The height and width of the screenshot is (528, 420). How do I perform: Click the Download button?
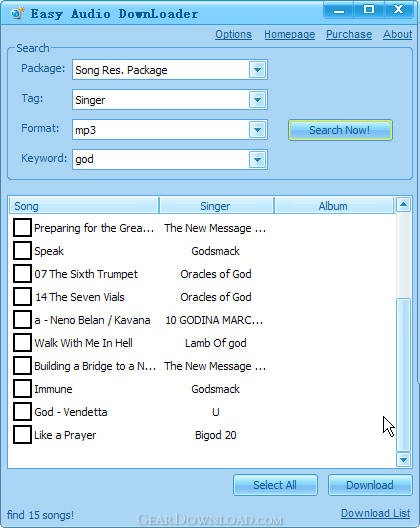(370, 485)
